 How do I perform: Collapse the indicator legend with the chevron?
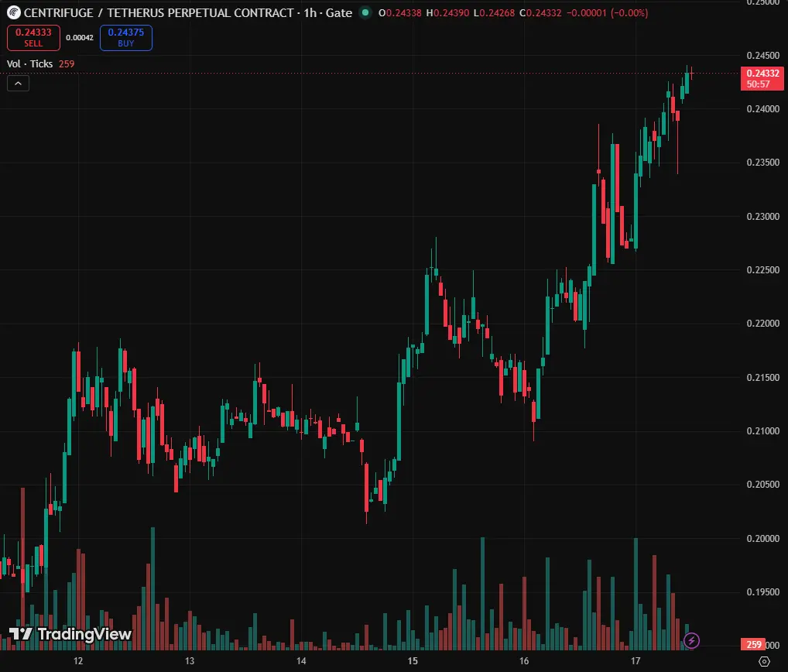18,84
